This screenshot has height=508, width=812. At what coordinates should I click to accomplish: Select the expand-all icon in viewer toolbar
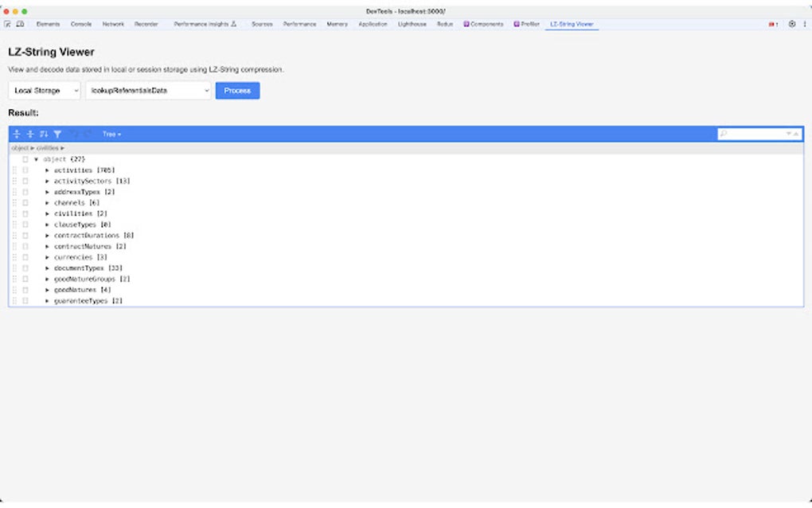pyautogui.click(x=18, y=134)
